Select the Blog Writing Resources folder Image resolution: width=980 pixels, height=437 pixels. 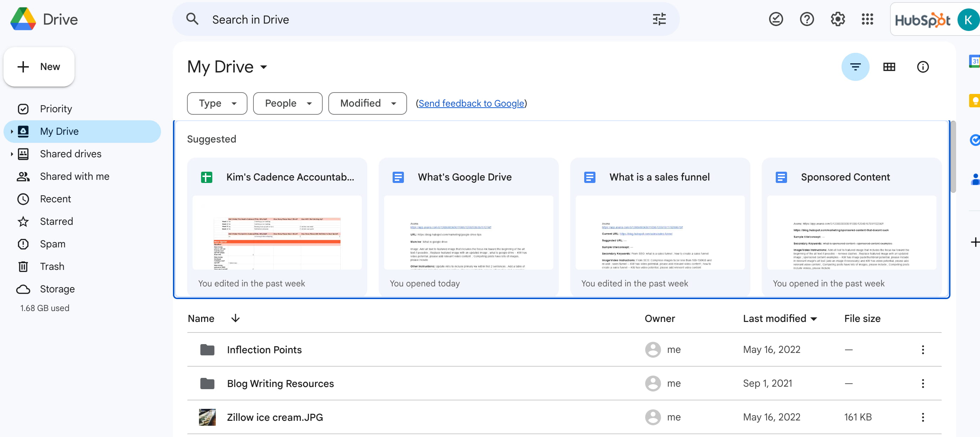[x=280, y=382]
